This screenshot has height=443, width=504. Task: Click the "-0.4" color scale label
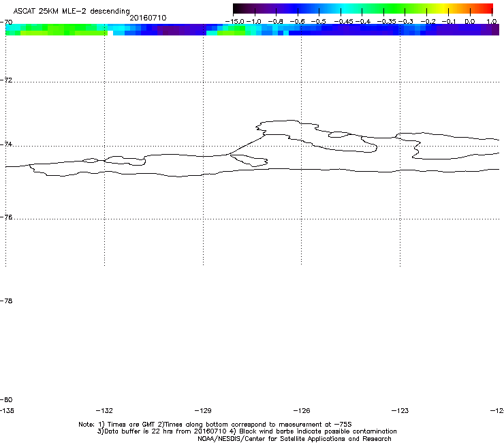pos(363,22)
